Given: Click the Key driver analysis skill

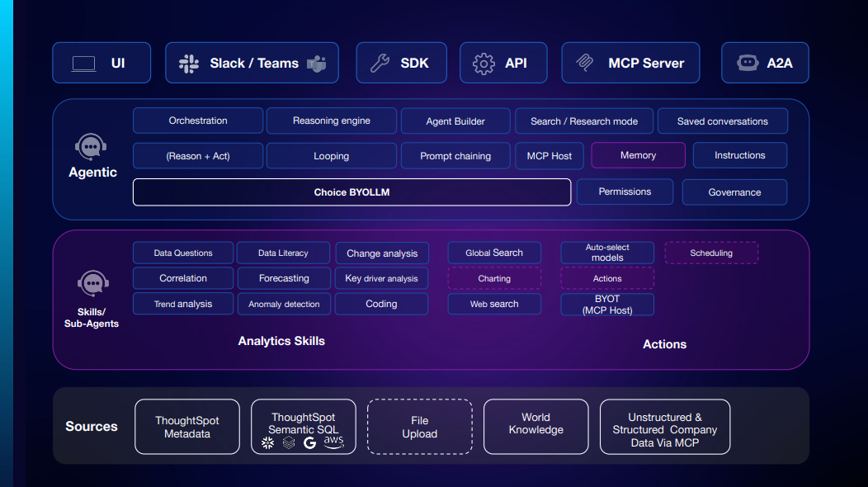Looking at the screenshot, I should coord(381,279).
